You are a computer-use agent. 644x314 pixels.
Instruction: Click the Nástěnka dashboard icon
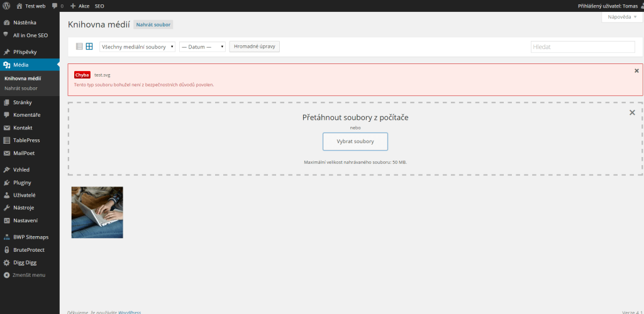[6, 23]
